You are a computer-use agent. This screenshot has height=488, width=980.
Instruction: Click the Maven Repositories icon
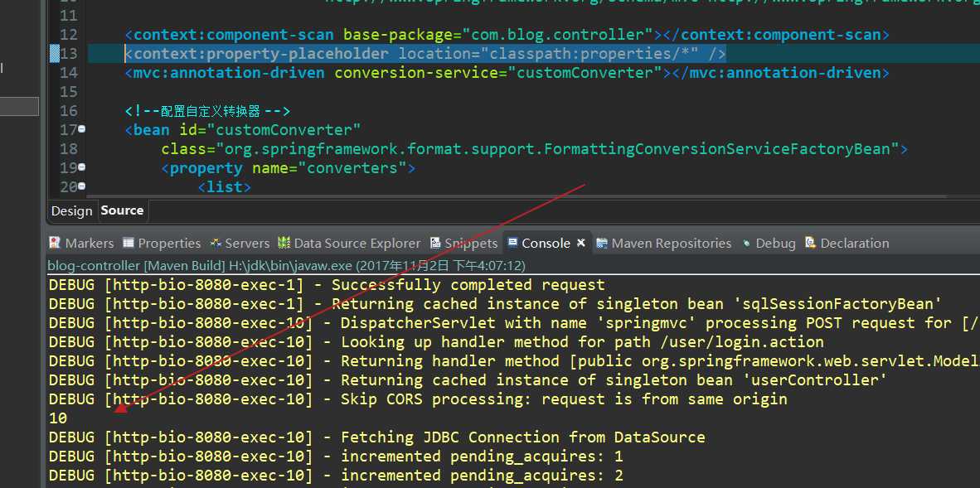coord(602,243)
